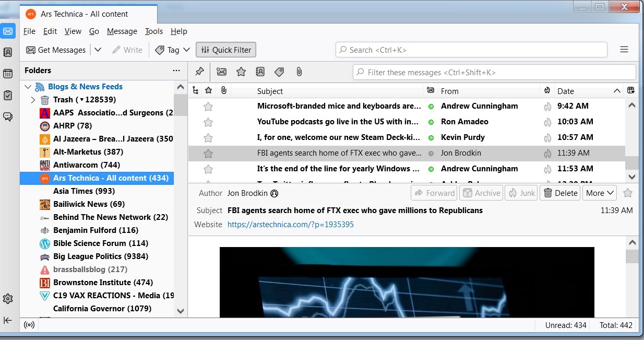Screen dimensions: 644x340
Task: Open the Tools menu
Action: [x=154, y=31]
